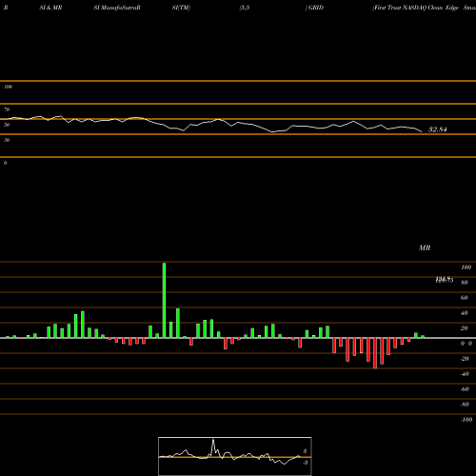Click the MR axis label '-40'
This screenshot has width=476, height=476.
tap(465, 374)
